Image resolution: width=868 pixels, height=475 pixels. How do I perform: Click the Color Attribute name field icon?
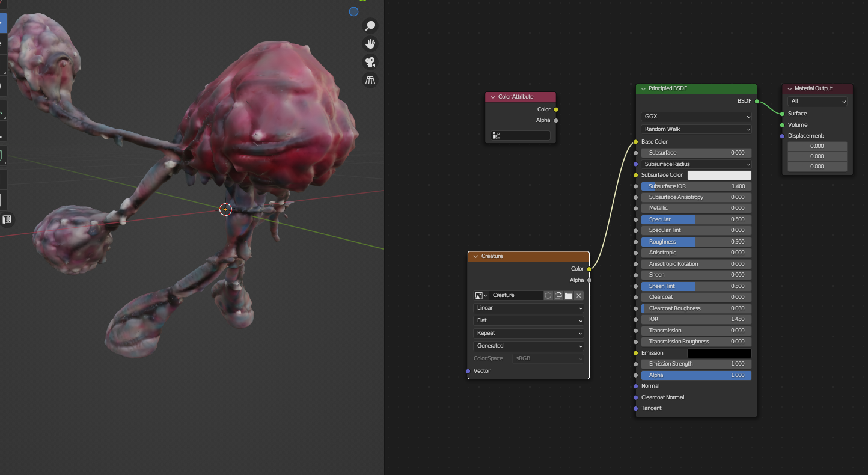[x=496, y=136]
